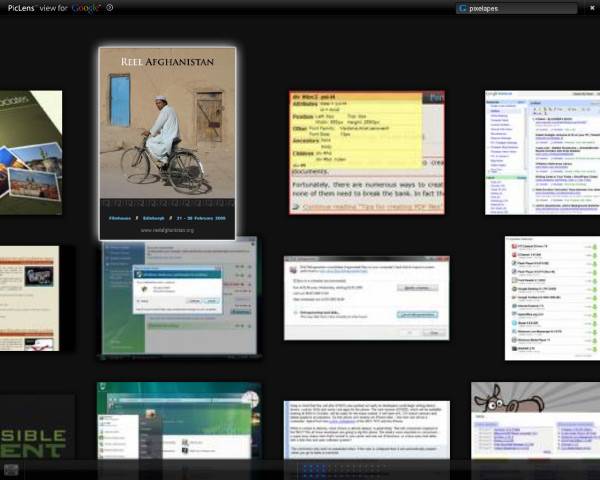Open the circular arrow icon beside Google

click(110, 7)
